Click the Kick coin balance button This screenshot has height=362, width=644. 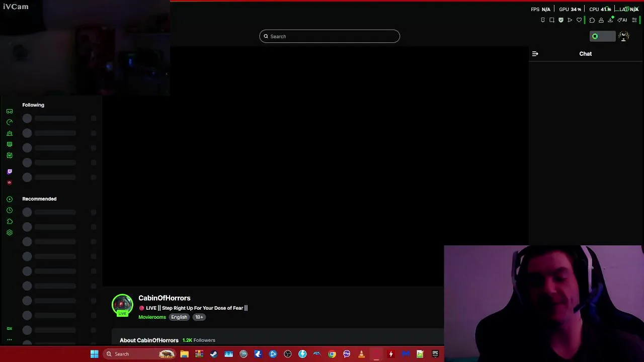(x=603, y=36)
